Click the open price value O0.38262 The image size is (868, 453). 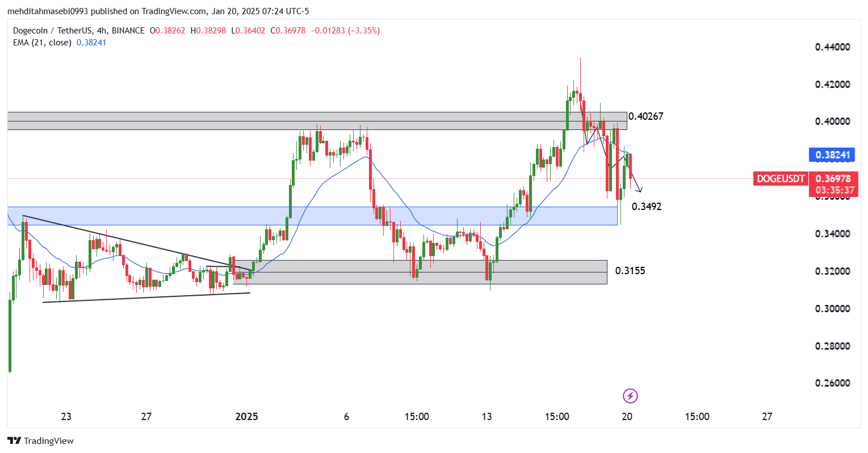pos(167,31)
